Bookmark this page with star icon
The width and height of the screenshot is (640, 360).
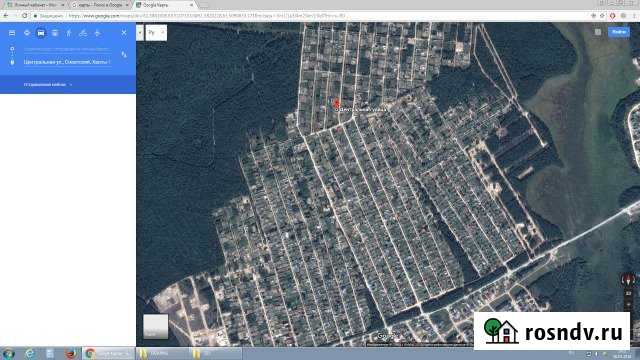pos(602,16)
